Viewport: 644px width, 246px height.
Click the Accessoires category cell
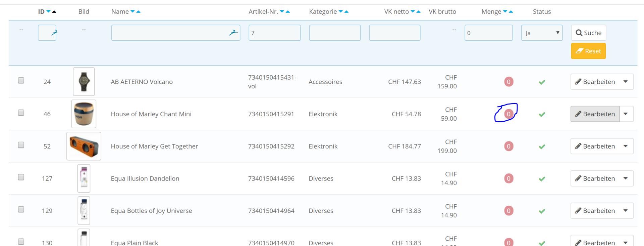tap(325, 82)
